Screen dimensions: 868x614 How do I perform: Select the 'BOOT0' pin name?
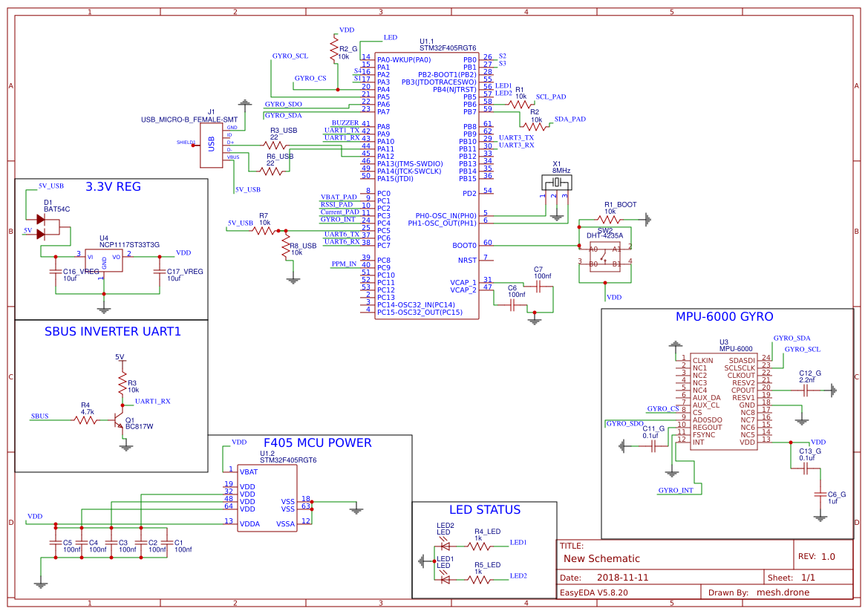(465, 245)
